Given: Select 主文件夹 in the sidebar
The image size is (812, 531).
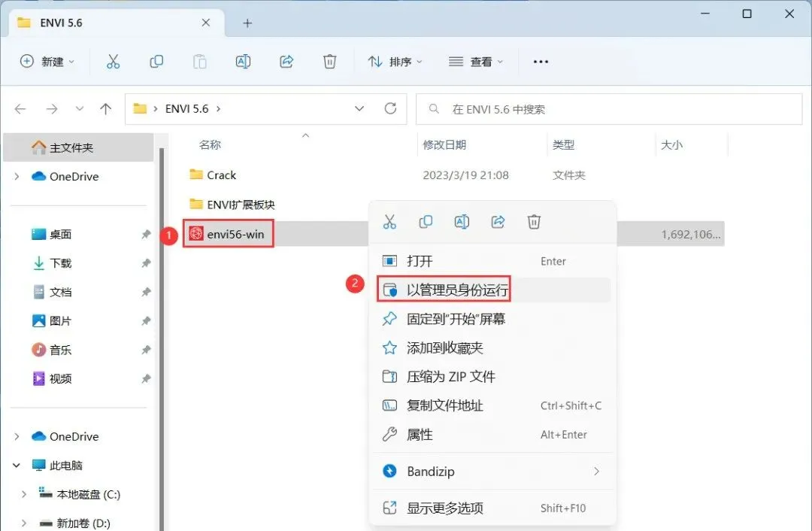Looking at the screenshot, I should click(78, 147).
